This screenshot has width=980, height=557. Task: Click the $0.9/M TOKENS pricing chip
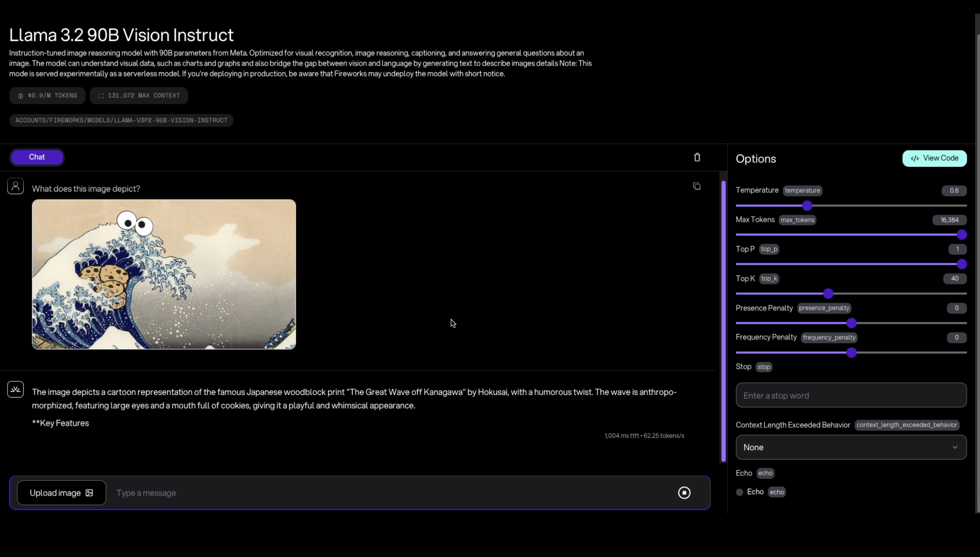tap(47, 96)
